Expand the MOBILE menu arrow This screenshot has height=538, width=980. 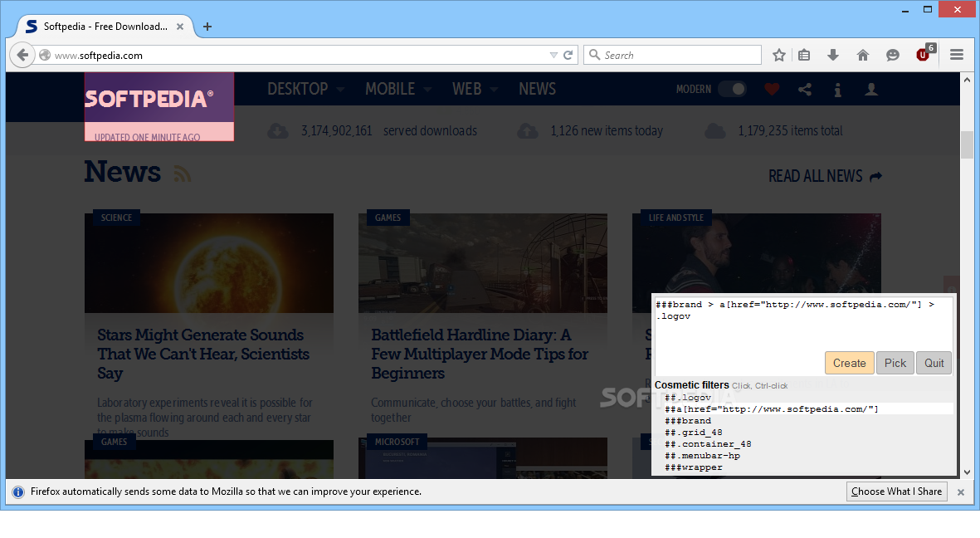(x=427, y=90)
